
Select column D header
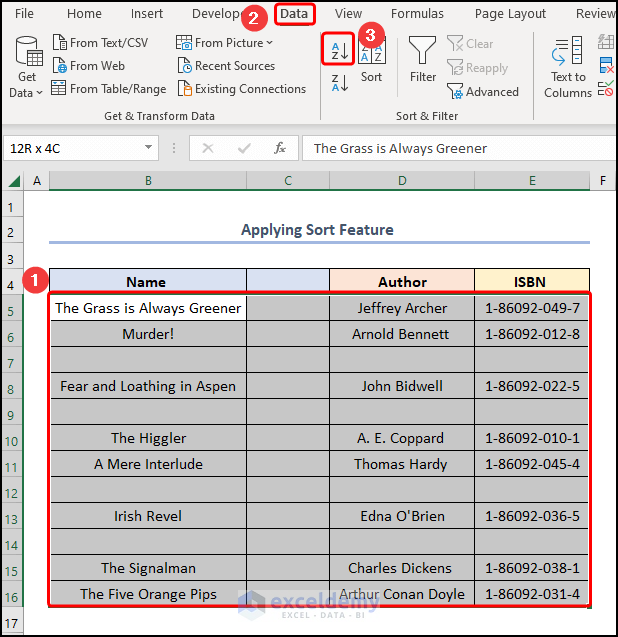pos(402,180)
